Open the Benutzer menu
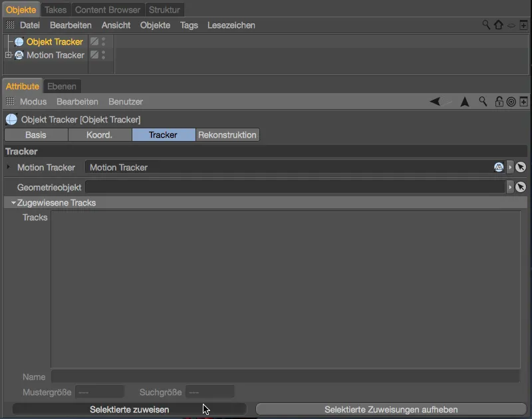The image size is (532, 419). click(126, 102)
